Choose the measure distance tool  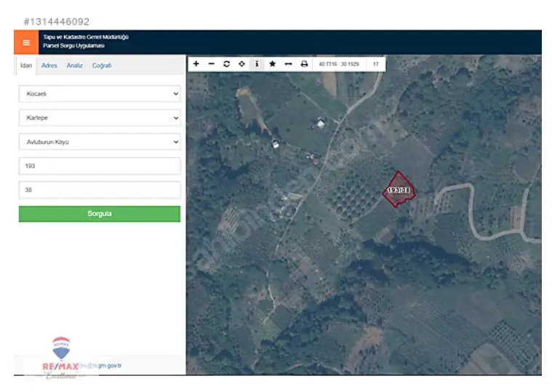(288, 64)
